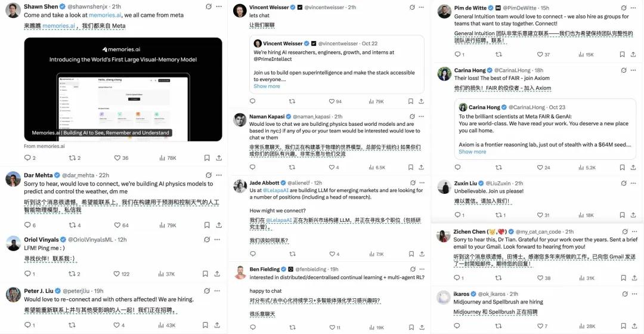This screenshot has height=334, width=644.
Task: Open more options on Shawn Shen's tweet
Action: click(219, 7)
